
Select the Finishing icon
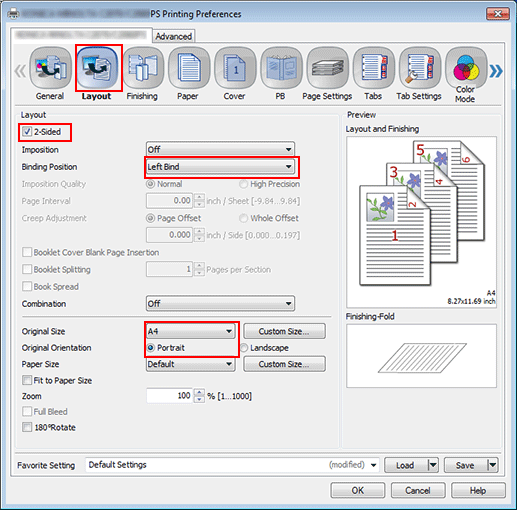(143, 68)
